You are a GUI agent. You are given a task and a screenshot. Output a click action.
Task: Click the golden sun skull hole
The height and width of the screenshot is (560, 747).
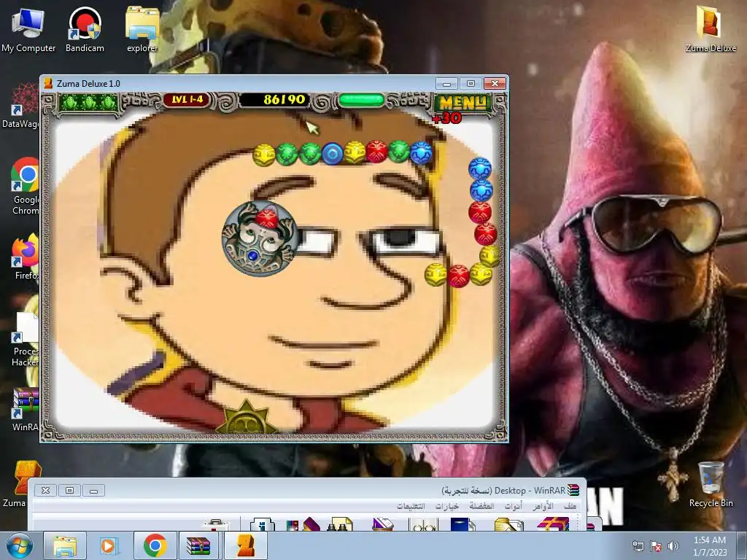tap(246, 418)
